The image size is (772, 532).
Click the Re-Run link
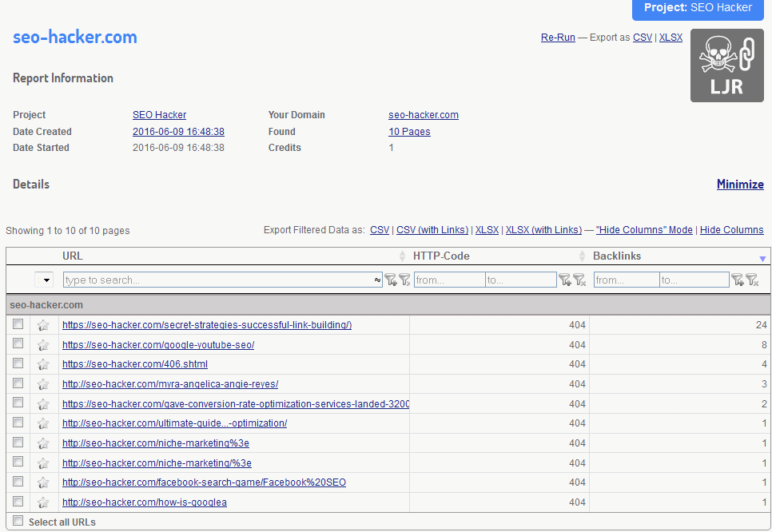[x=558, y=38]
